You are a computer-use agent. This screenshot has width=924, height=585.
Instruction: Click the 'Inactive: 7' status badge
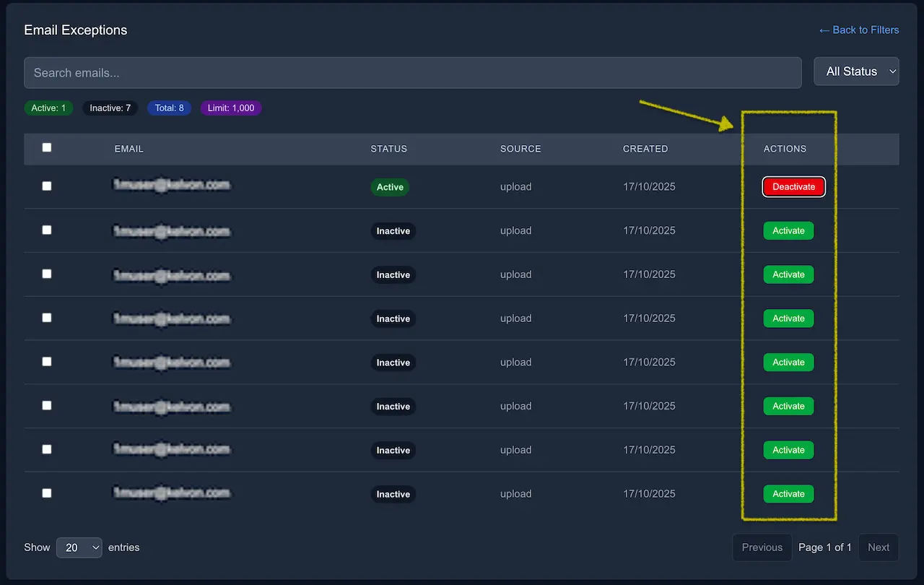click(x=110, y=108)
